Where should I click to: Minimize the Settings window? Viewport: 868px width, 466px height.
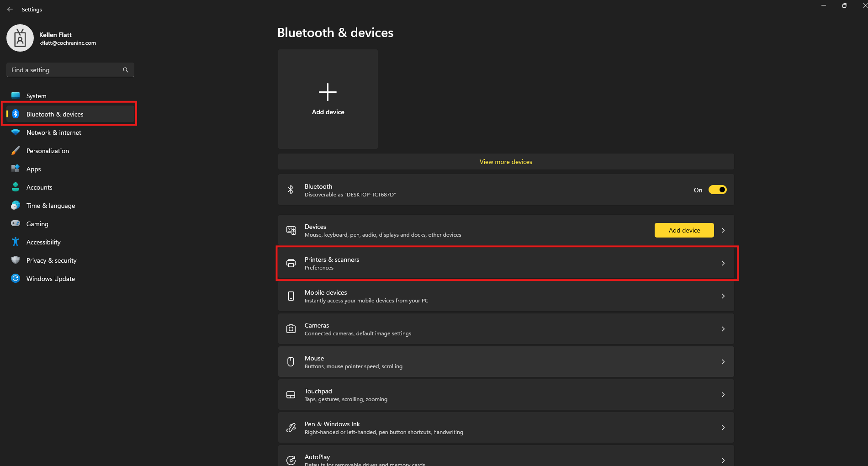point(824,5)
